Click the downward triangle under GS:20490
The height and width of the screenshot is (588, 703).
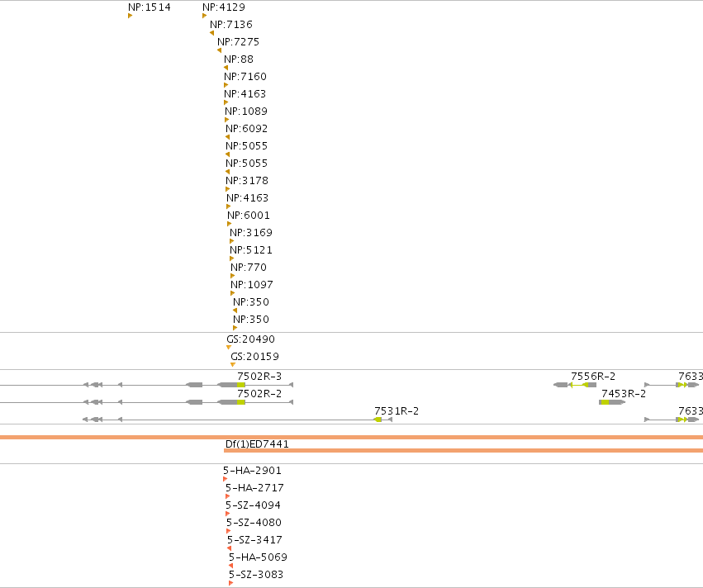pyautogui.click(x=229, y=348)
